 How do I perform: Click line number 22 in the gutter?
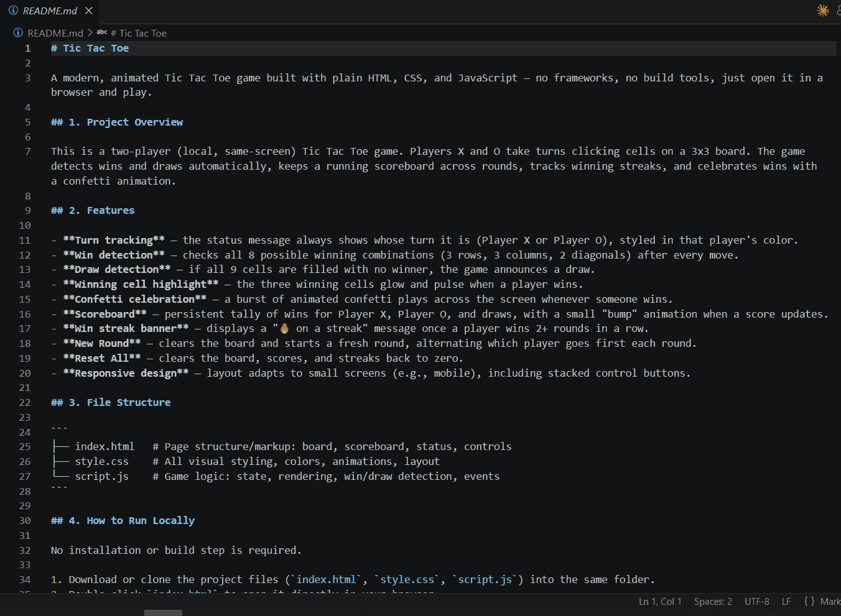point(25,403)
